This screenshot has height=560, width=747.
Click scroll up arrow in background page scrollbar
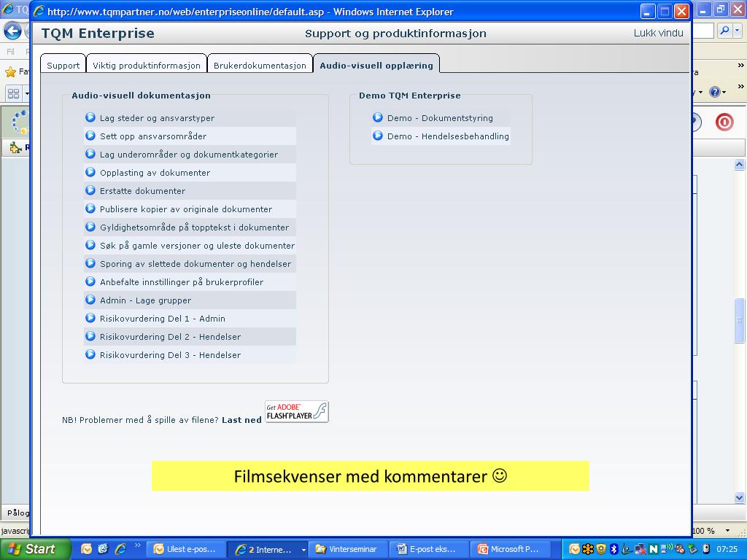(739, 165)
